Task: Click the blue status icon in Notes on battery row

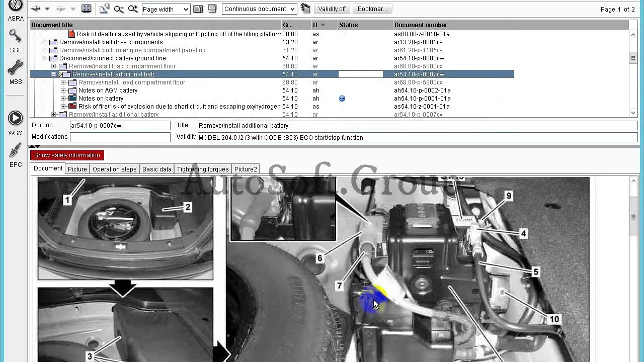Action: [342, 99]
